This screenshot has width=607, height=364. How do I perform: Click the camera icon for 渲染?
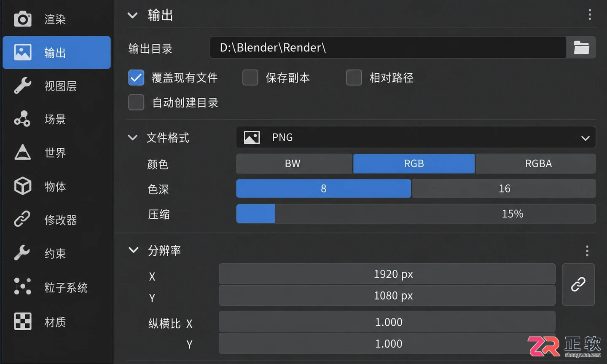(23, 19)
